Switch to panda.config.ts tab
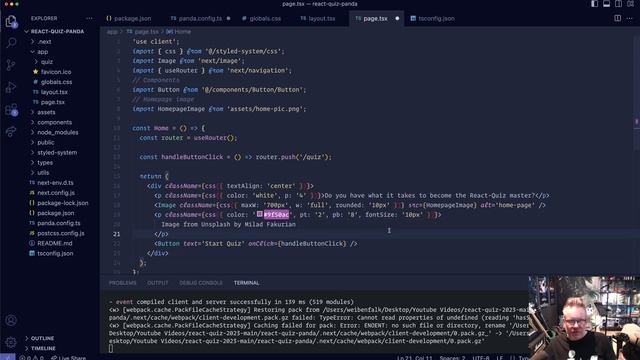Viewport: 640px width, 360px height. 200,18
